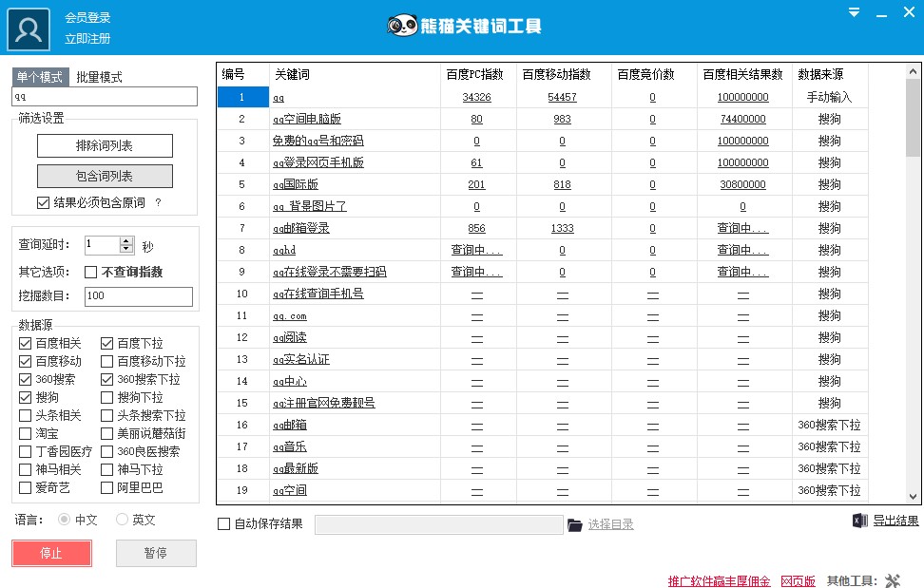This screenshot has width=924, height=588.
Task: Sort by 百度移动指数 column header
Action: [556, 74]
